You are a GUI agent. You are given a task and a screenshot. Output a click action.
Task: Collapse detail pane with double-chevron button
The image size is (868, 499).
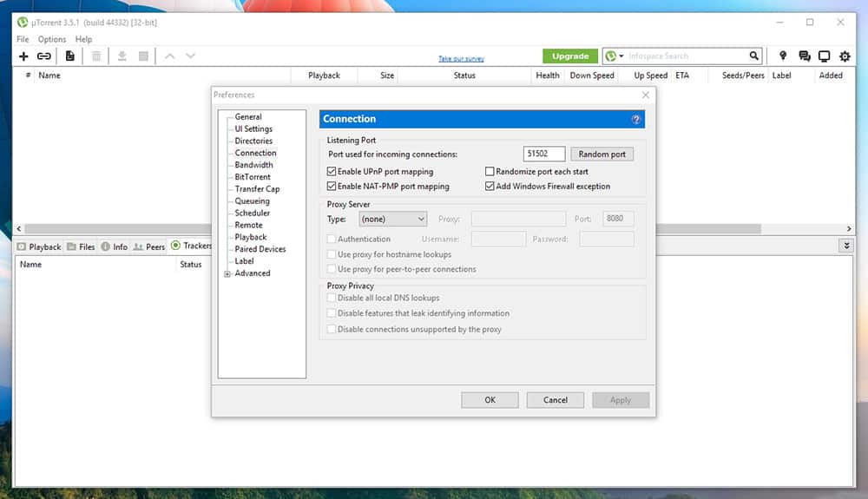click(846, 246)
